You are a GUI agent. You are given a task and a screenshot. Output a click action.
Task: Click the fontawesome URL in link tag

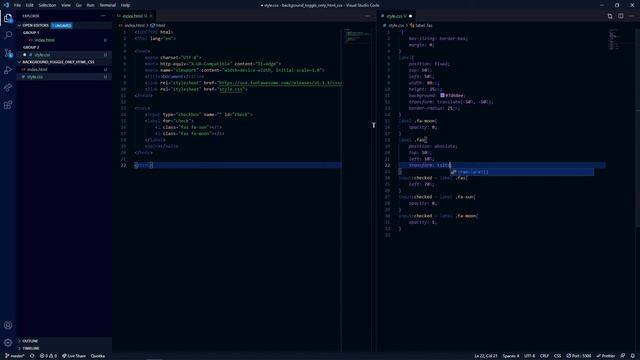pos(280,83)
